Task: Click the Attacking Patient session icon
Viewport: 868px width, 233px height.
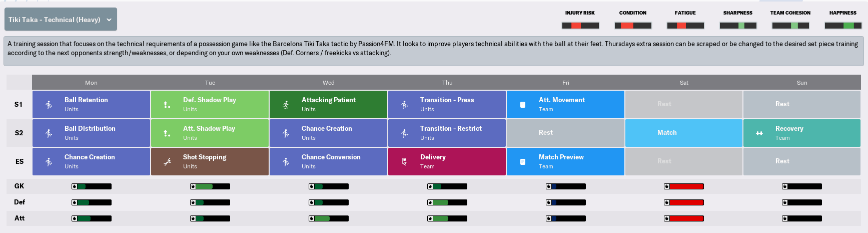Action: 286,105
